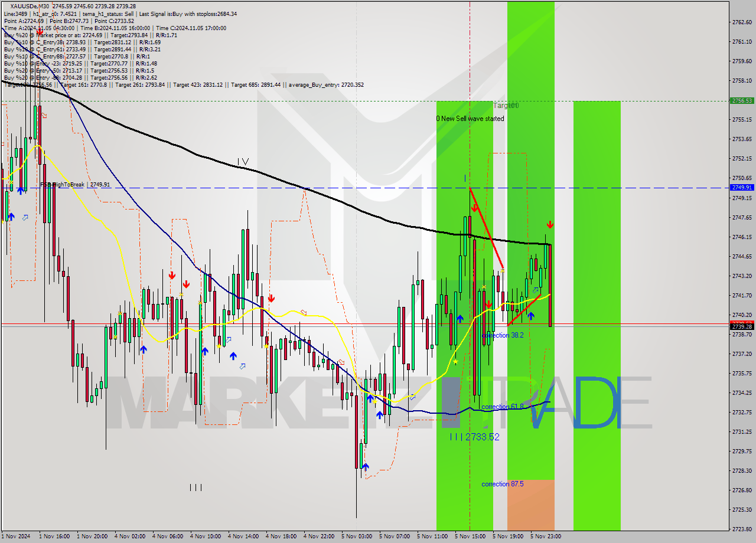Screen dimensions: 756x543
Task: Click the 2746.15 price scale value
Action: (742, 237)
